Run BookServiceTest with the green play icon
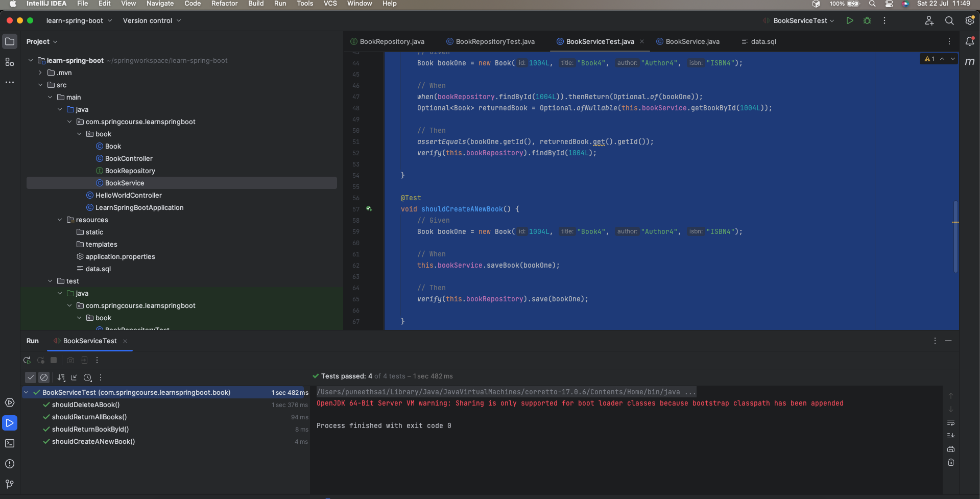Image resolution: width=980 pixels, height=499 pixels. 850,20
